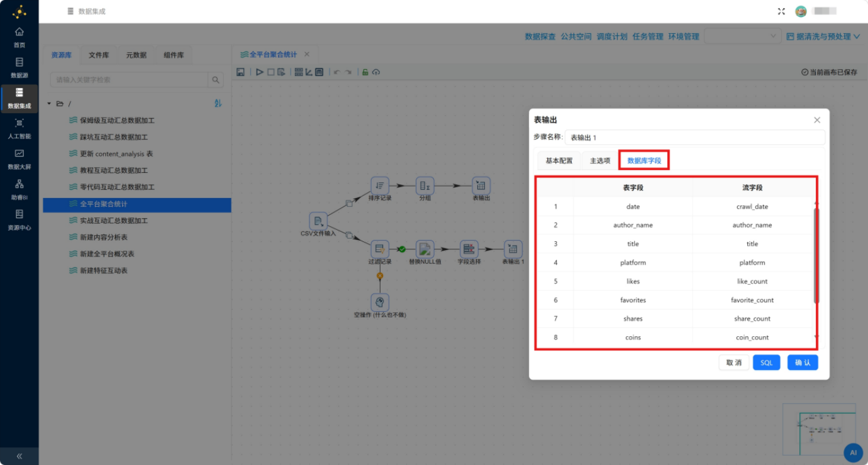Viewport: 868px width, 465px height.
Task: Click the 步骤名称 input field
Action: click(694, 138)
